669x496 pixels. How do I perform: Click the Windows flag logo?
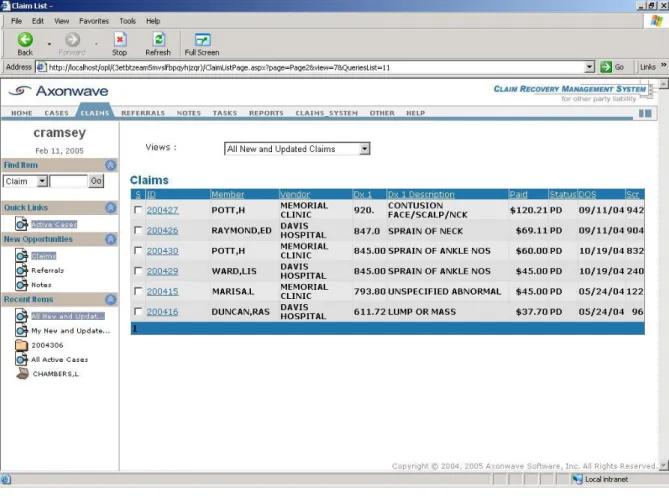click(656, 20)
